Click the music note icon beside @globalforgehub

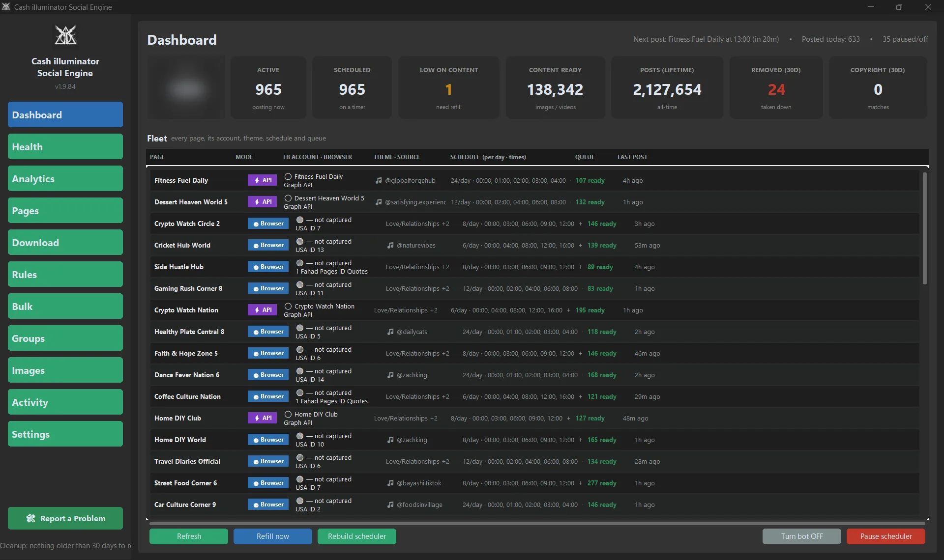[379, 181]
